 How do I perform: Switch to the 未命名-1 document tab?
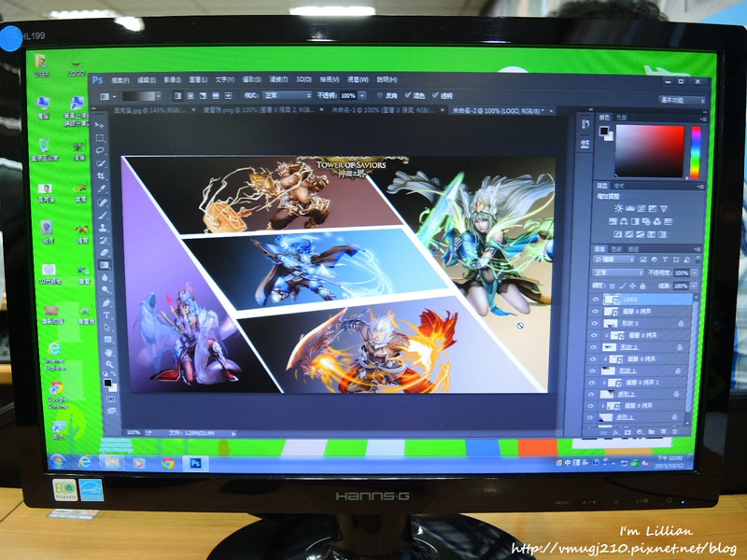click(x=383, y=110)
